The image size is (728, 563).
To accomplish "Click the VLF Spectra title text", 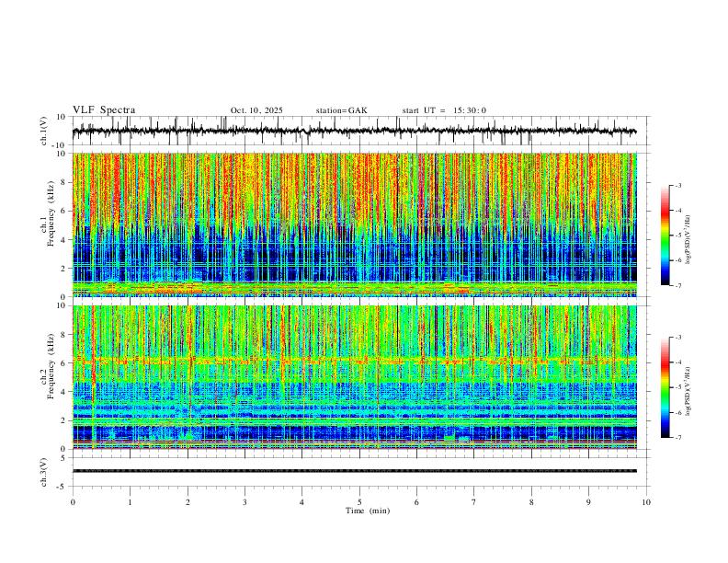I will coord(104,110).
